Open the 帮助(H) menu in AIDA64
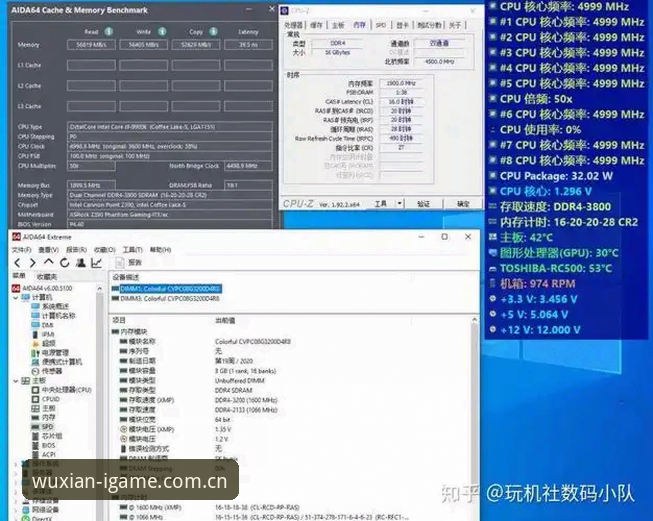 pyautogui.click(x=161, y=250)
